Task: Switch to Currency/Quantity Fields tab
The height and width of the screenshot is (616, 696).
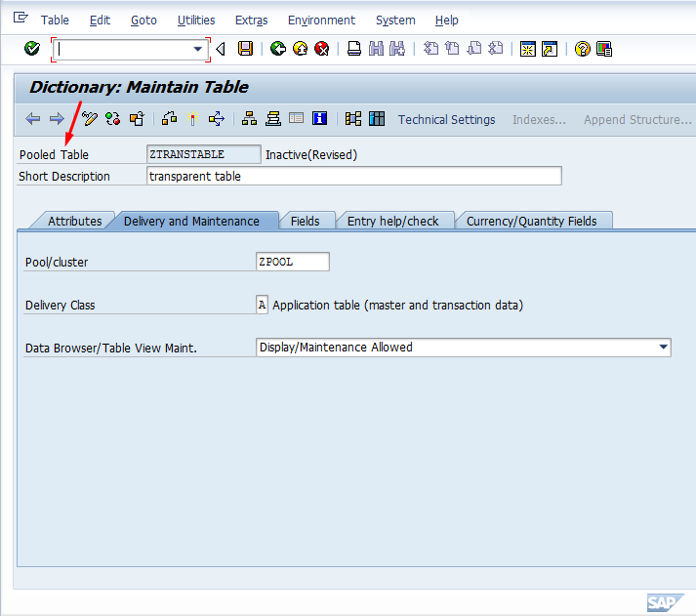Action: coord(531,221)
